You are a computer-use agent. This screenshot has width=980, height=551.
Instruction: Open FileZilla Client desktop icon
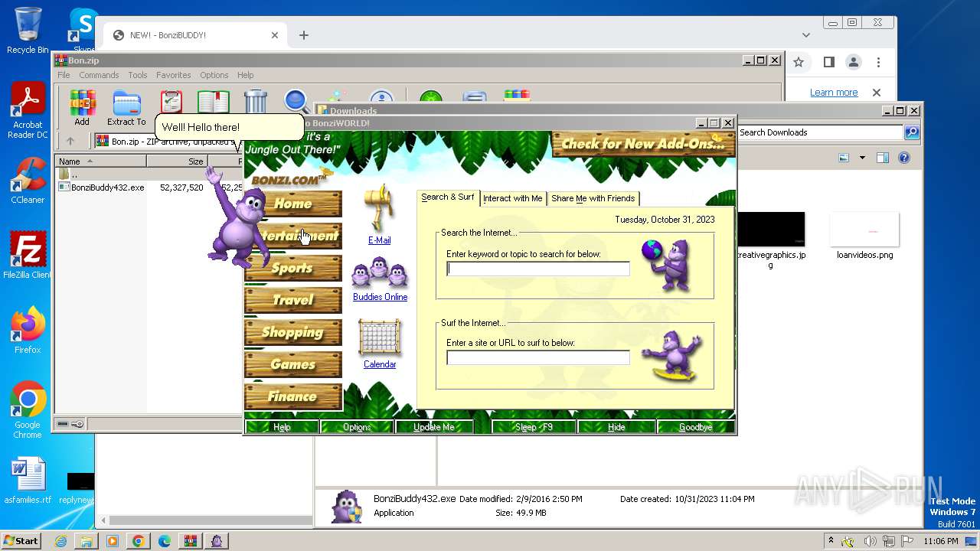pos(28,256)
